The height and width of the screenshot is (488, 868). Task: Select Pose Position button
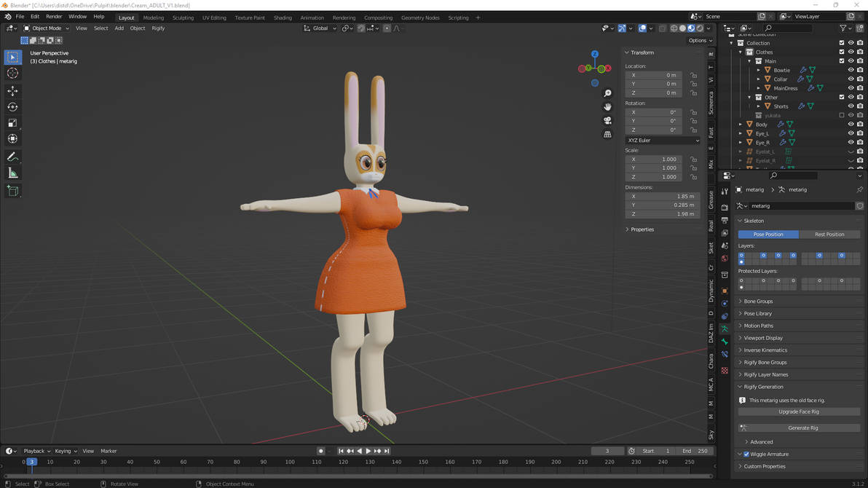pos(768,235)
